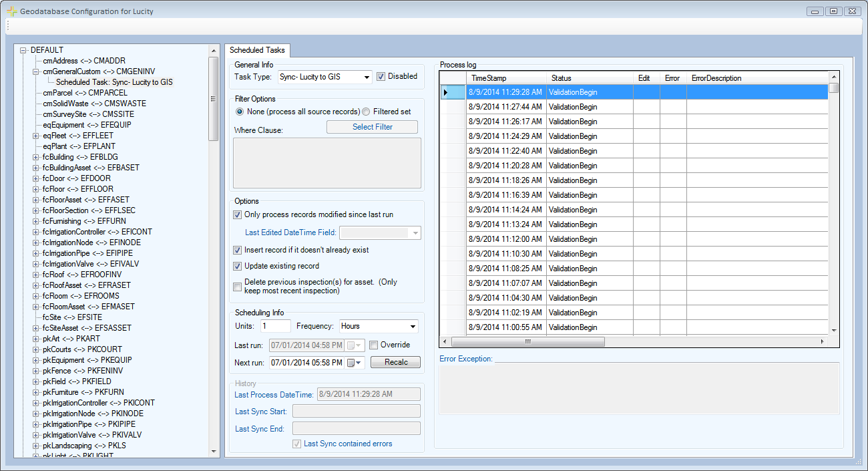Toggle the Disabled checkbox
The image size is (868, 471).
[x=381, y=77]
